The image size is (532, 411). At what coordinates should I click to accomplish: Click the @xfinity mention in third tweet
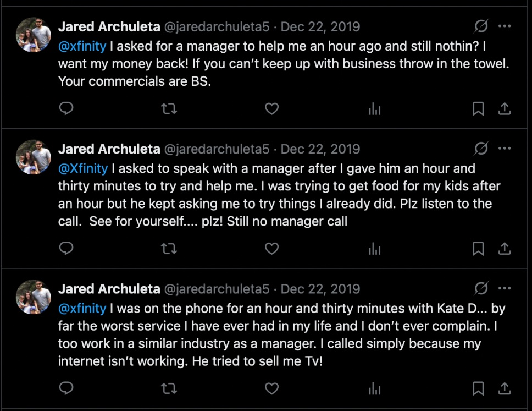[x=82, y=308]
